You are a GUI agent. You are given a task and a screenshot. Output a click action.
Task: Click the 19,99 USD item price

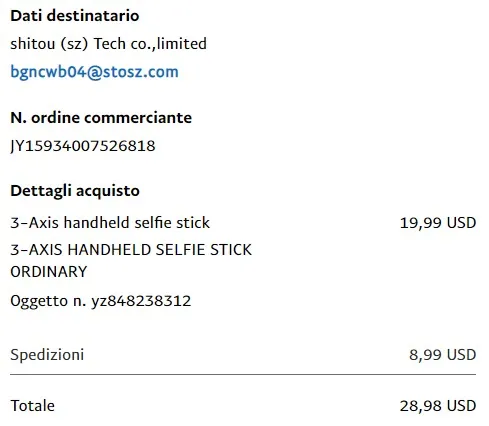point(438,223)
